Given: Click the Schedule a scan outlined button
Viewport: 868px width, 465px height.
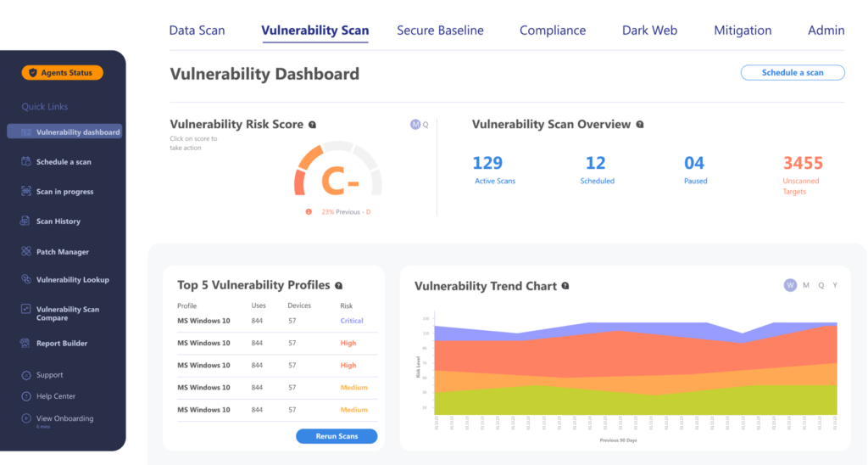Looking at the screenshot, I should [x=793, y=73].
